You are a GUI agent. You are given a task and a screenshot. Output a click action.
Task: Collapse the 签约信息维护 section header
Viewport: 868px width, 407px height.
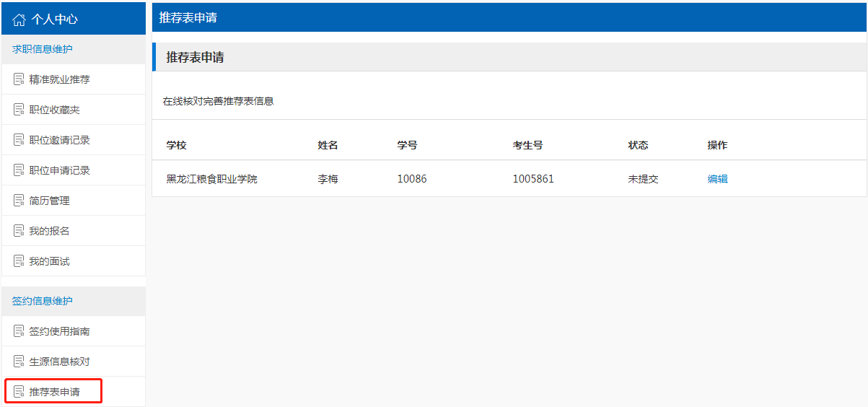(x=42, y=301)
